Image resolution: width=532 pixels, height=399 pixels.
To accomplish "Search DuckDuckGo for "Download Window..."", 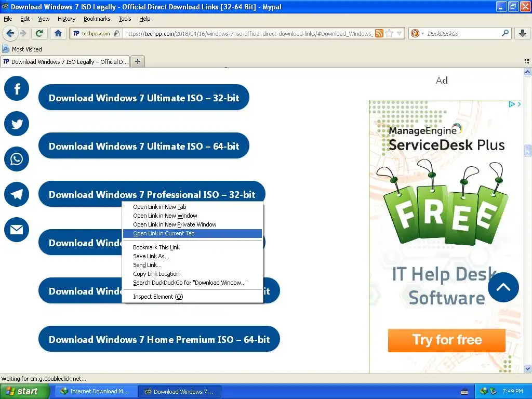I will click(x=192, y=283).
